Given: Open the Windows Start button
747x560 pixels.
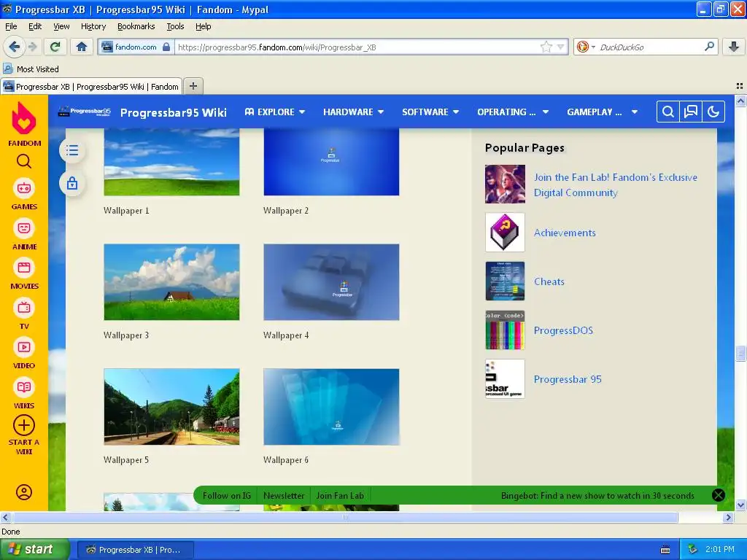Looking at the screenshot, I should click(34, 550).
